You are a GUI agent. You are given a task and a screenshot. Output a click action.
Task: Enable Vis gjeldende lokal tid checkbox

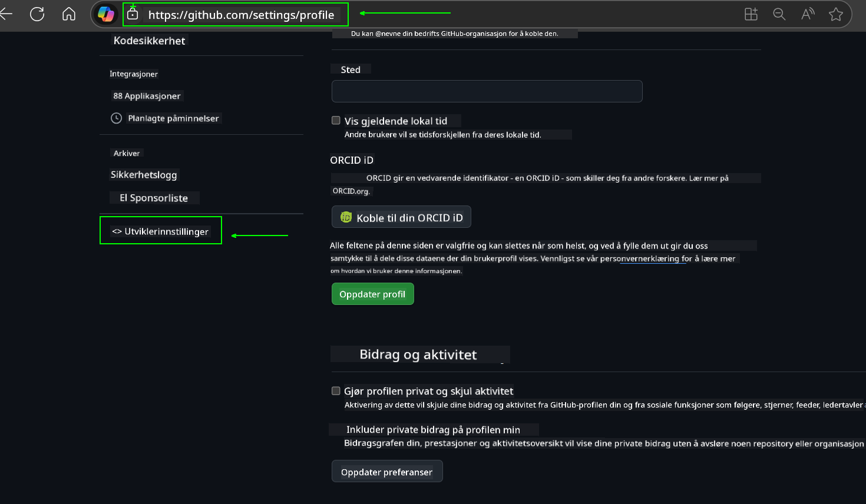pyautogui.click(x=336, y=120)
